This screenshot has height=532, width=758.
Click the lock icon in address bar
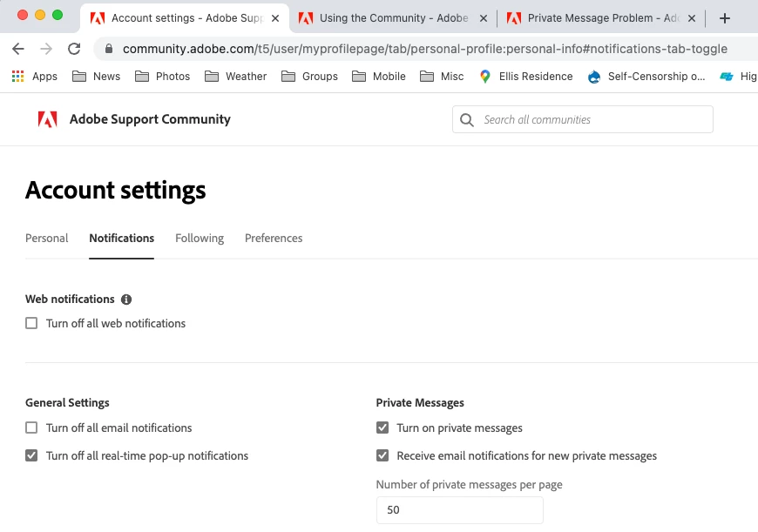pos(109,49)
